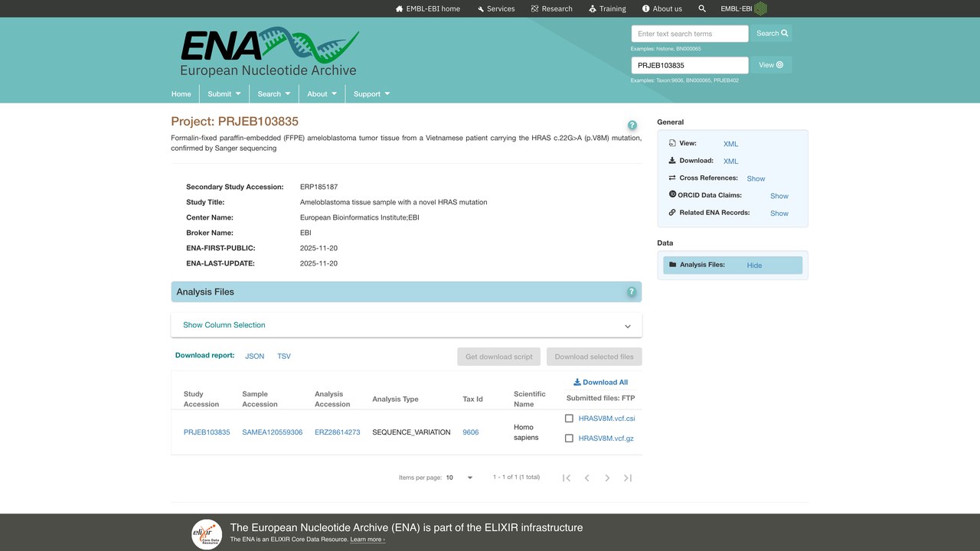Click the help icon in Analysis Files header

point(632,292)
